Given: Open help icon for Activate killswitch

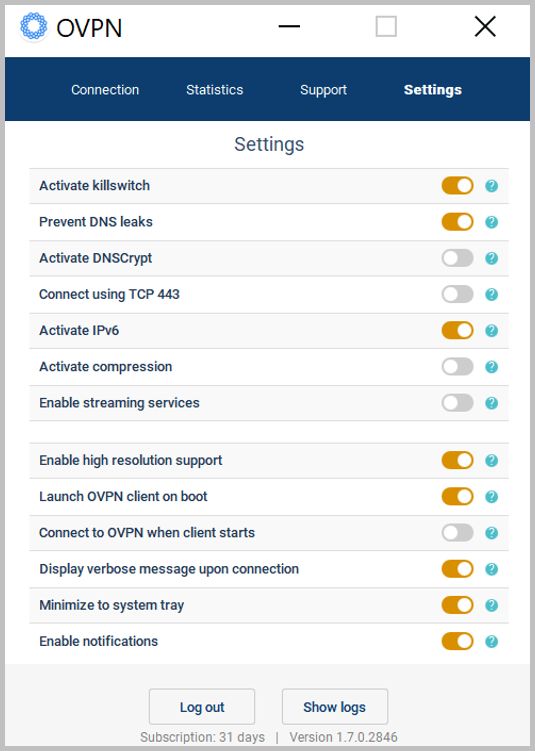Looking at the screenshot, I should click(491, 186).
